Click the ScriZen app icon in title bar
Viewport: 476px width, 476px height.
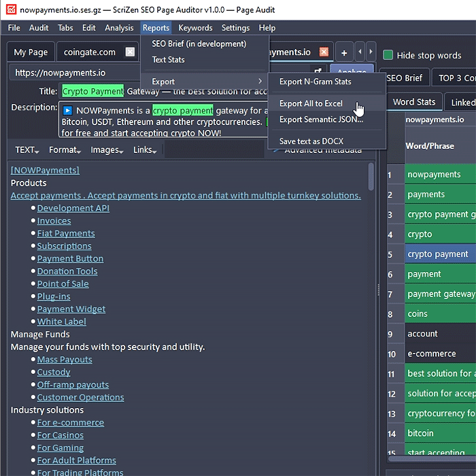[12, 10]
